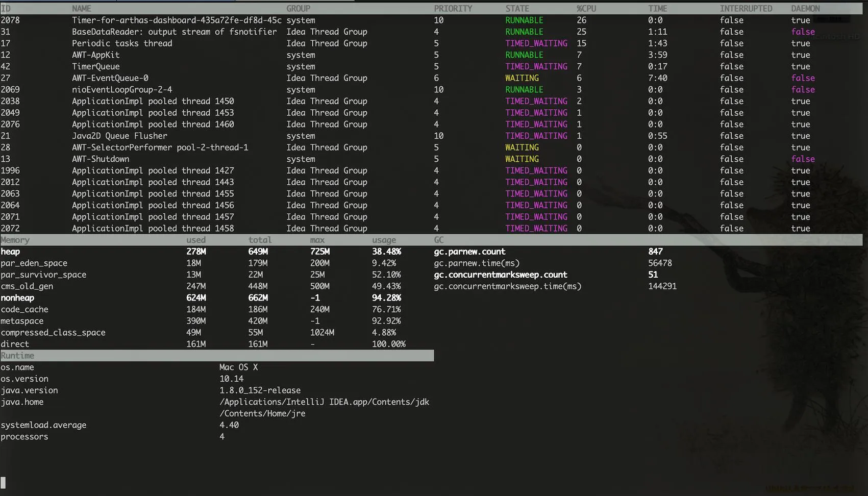Click ApplicationImpl pooled thread 1458
Image resolution: width=868 pixels, height=496 pixels.
(x=153, y=228)
